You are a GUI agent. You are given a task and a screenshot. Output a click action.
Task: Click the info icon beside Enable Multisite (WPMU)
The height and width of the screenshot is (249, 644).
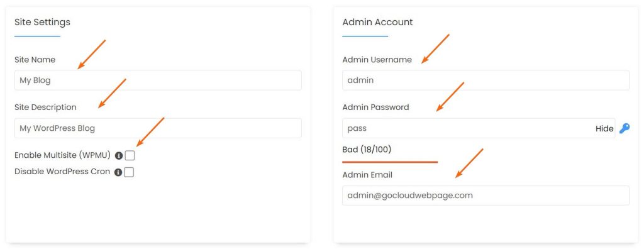tap(119, 156)
